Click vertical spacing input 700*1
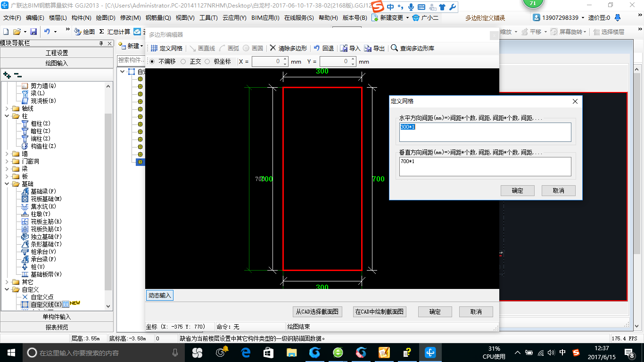 (x=485, y=166)
